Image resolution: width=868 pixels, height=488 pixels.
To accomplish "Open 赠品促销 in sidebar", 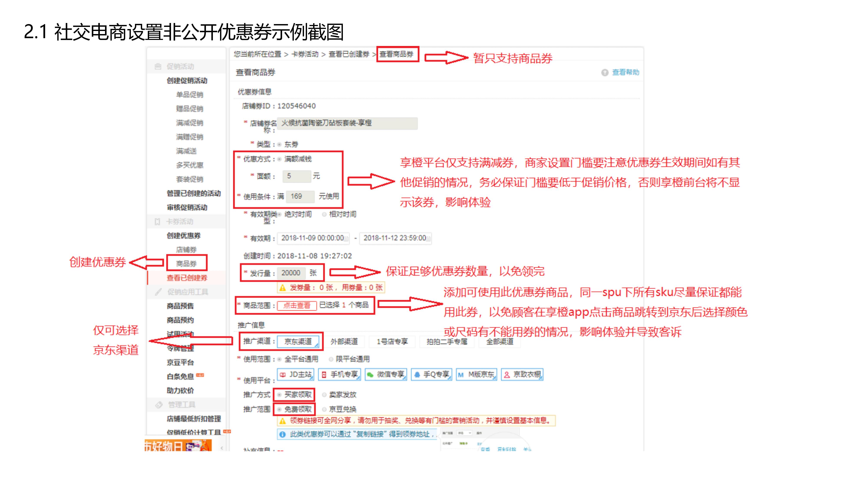I will (x=190, y=109).
